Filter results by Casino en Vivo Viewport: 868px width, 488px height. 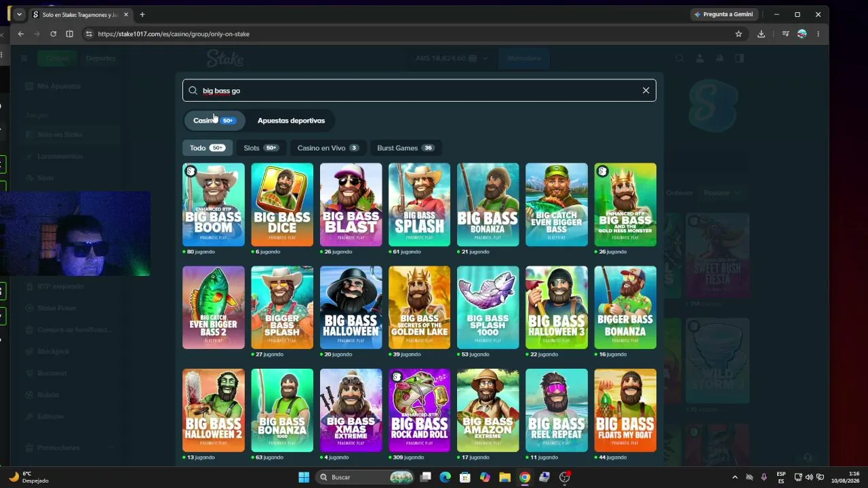pyautogui.click(x=328, y=148)
